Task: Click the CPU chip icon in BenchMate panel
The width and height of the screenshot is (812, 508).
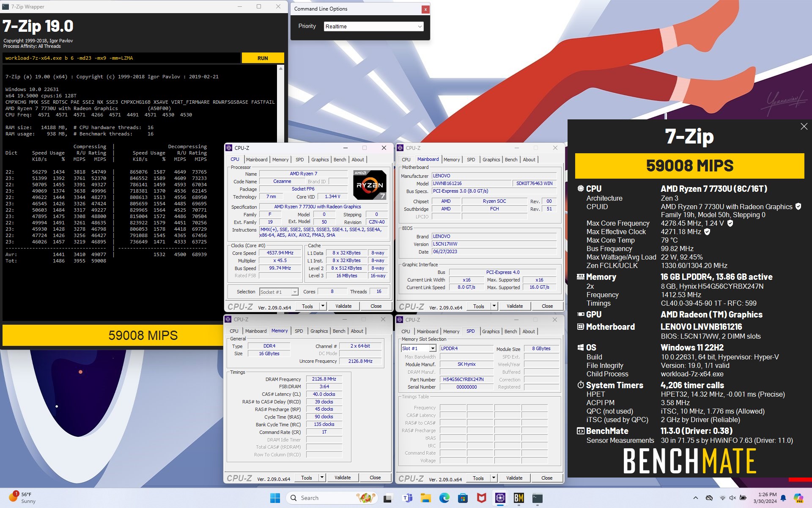Action: click(581, 188)
